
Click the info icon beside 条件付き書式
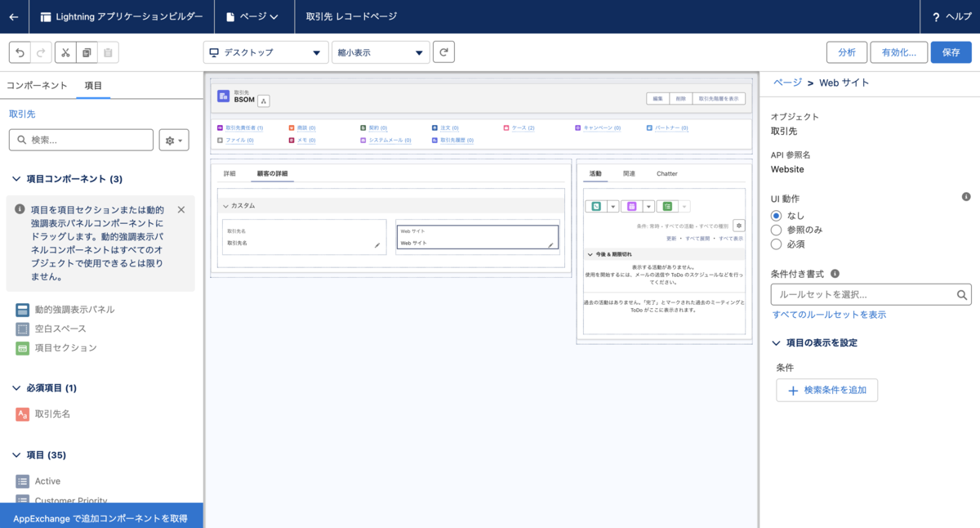(835, 275)
